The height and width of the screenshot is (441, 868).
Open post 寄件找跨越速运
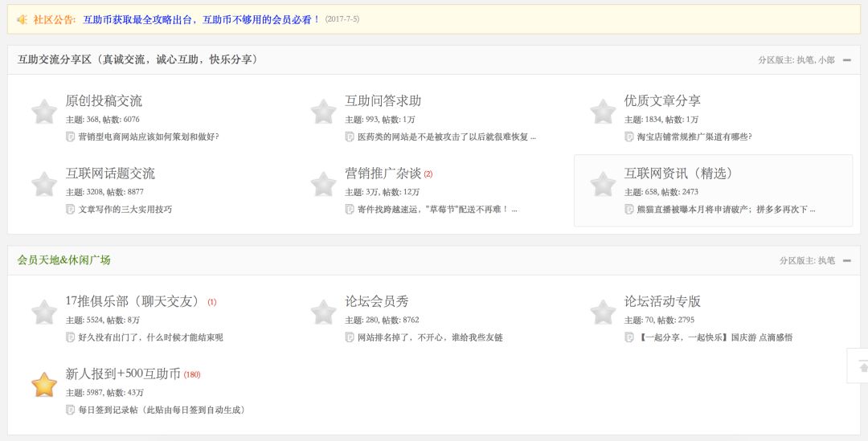pos(437,209)
